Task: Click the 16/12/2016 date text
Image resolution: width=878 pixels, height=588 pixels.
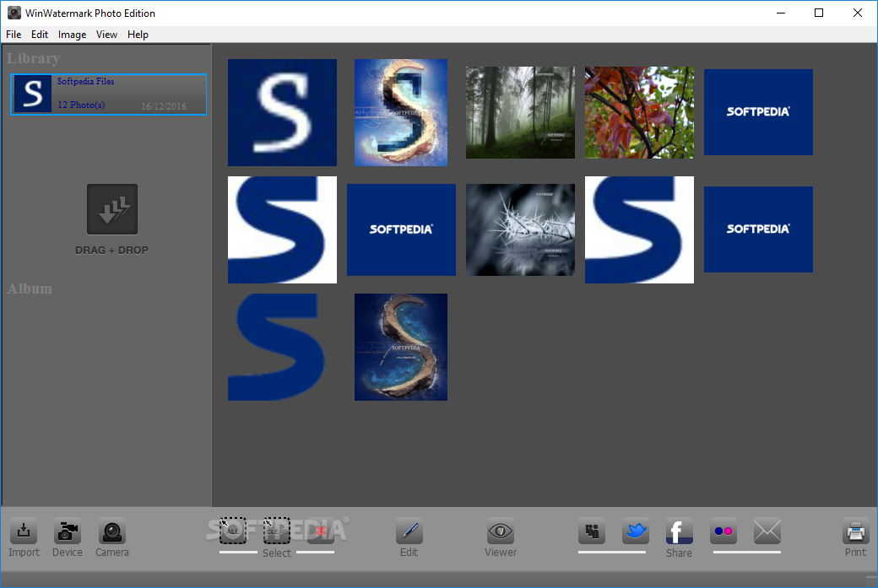Action: coord(164,105)
